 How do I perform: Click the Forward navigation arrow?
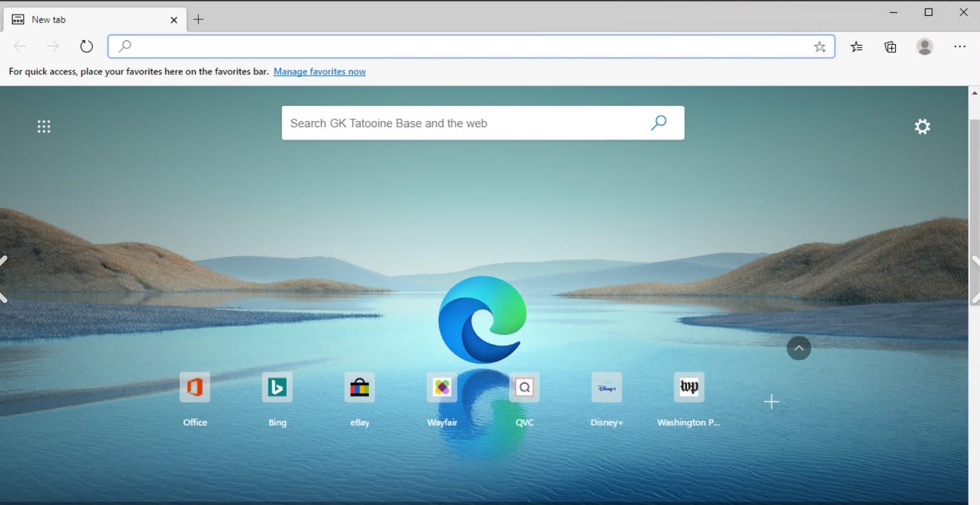pos(53,46)
